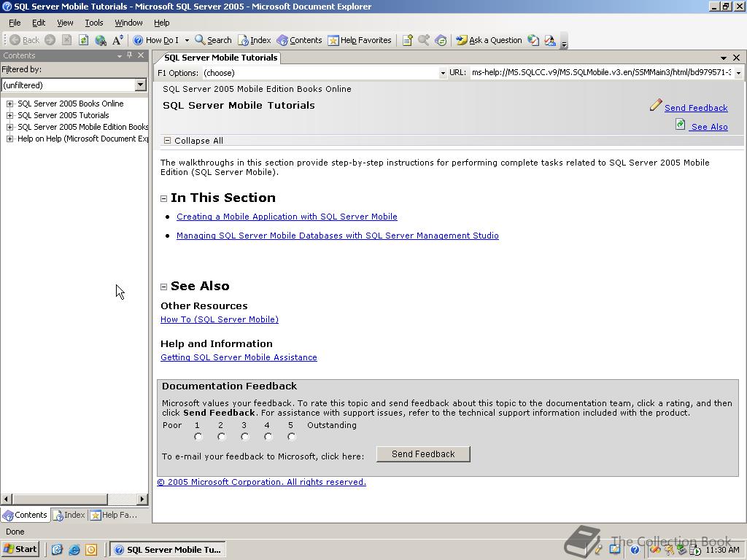Click the See Also link at top right
This screenshot has width=747, height=560.
click(709, 127)
